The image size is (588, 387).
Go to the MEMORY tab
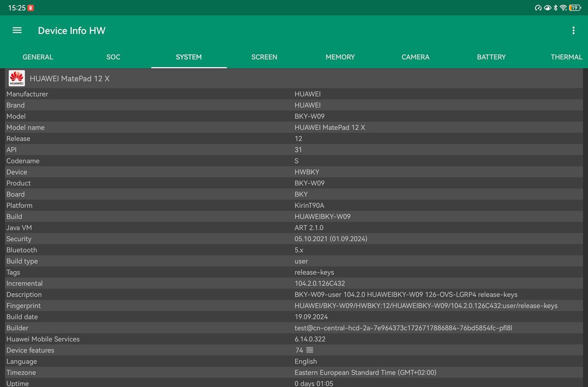coord(340,57)
